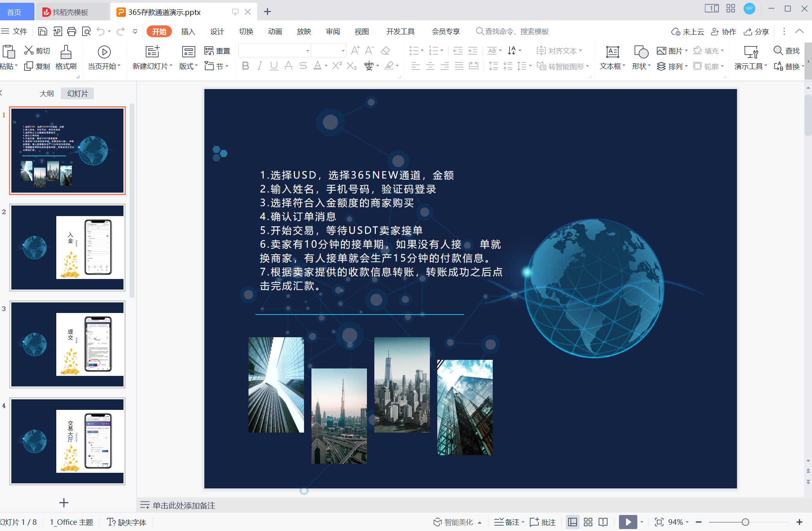Image resolution: width=812 pixels, height=531 pixels.
Task: Open the Animation (动画) ribbon tab
Action: (x=275, y=32)
